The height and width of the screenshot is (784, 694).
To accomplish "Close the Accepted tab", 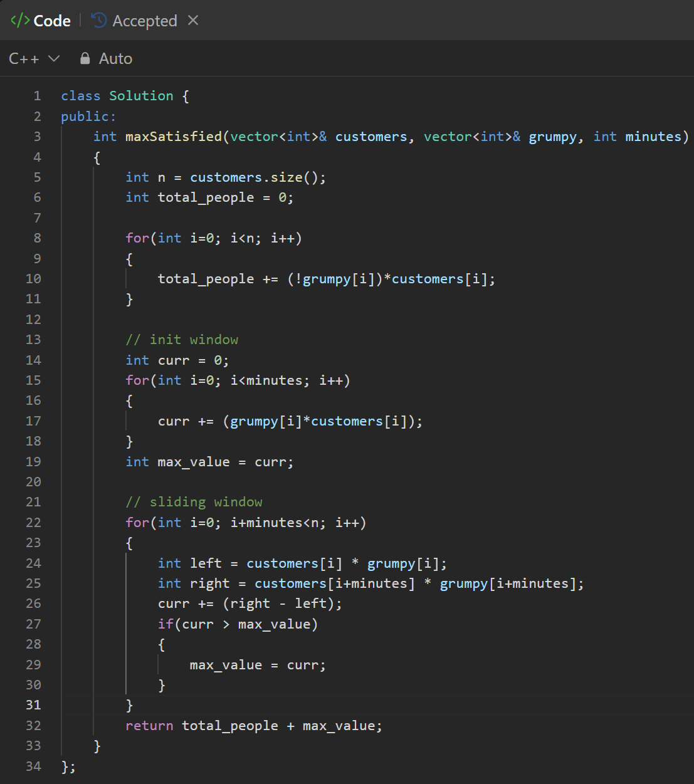I will (193, 21).
